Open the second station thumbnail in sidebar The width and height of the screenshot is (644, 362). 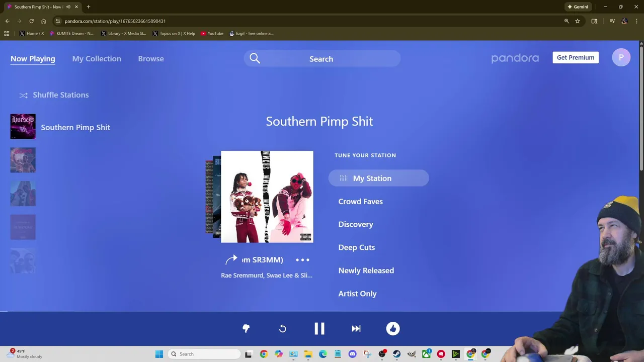click(23, 160)
